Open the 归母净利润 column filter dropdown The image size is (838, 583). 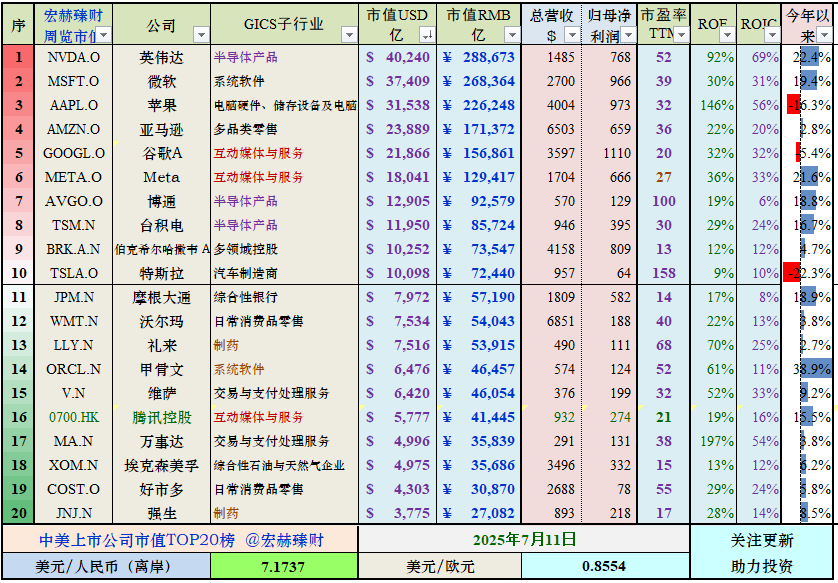[x=628, y=35]
